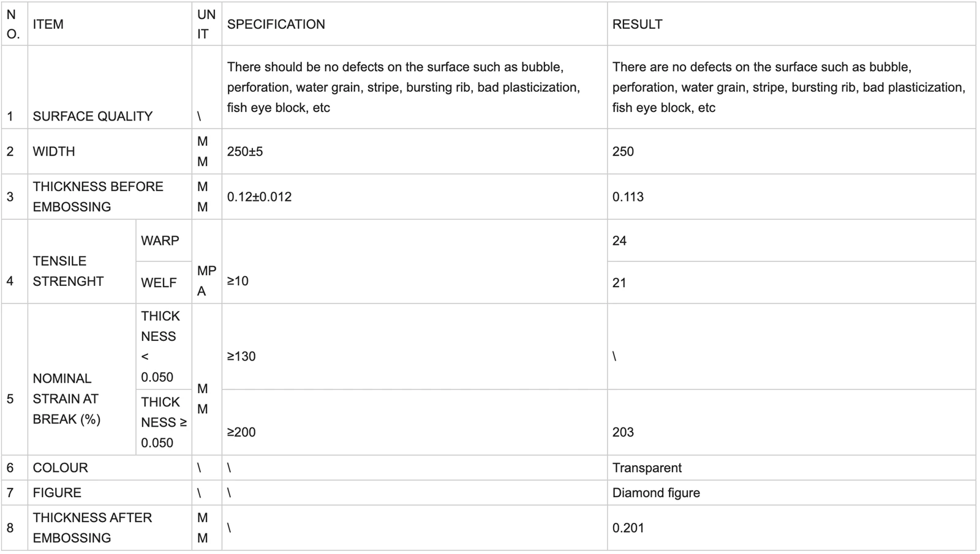Select the SPECIFICATION column header cell

pos(415,24)
